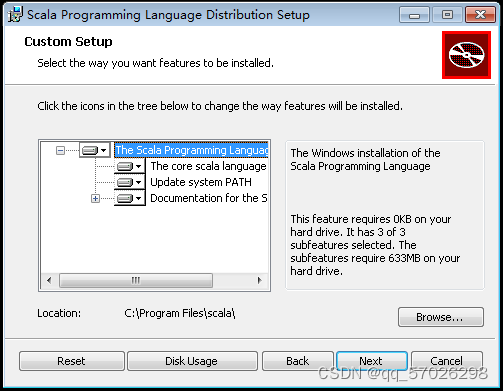Select 'Update system PATH' feature
The height and width of the screenshot is (391, 503).
(201, 182)
